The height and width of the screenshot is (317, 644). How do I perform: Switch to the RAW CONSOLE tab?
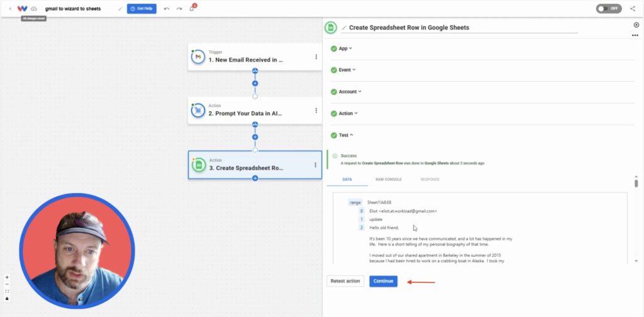pyautogui.click(x=389, y=179)
